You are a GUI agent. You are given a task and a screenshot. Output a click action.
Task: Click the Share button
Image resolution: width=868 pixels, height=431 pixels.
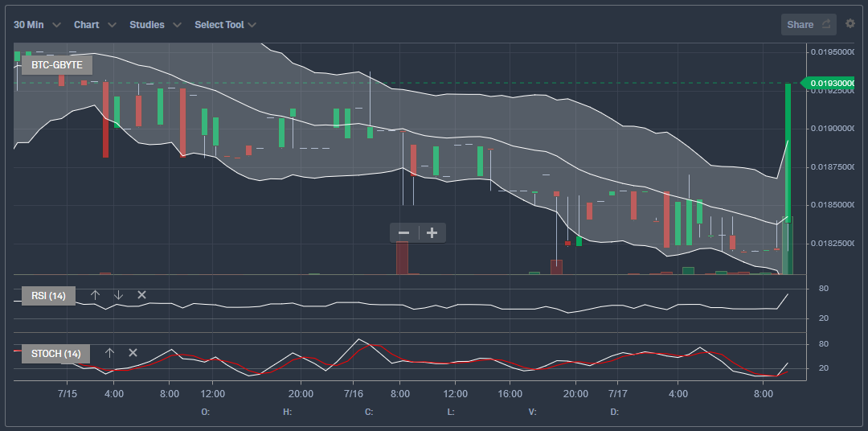click(x=809, y=24)
